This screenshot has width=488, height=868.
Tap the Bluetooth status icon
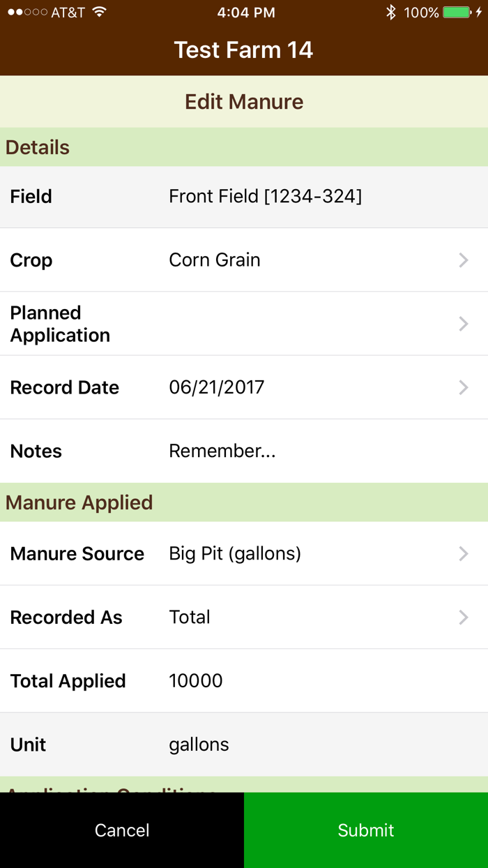coord(391,13)
